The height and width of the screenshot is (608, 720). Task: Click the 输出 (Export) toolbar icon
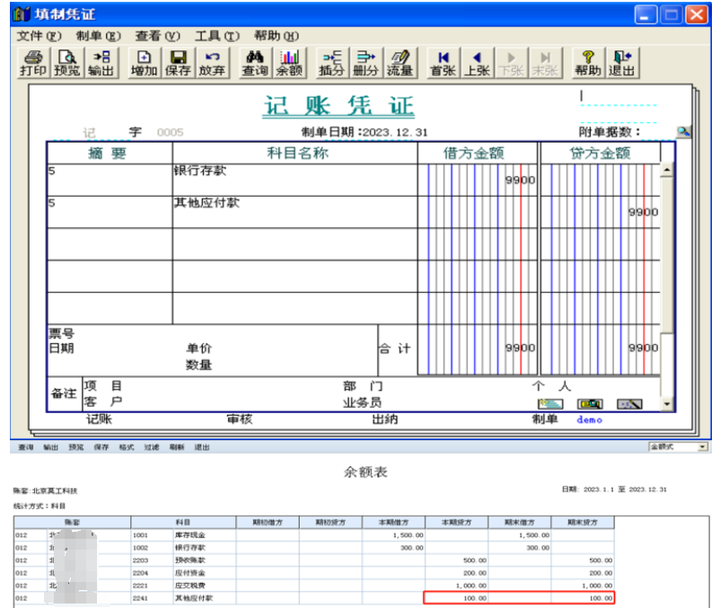[x=101, y=63]
